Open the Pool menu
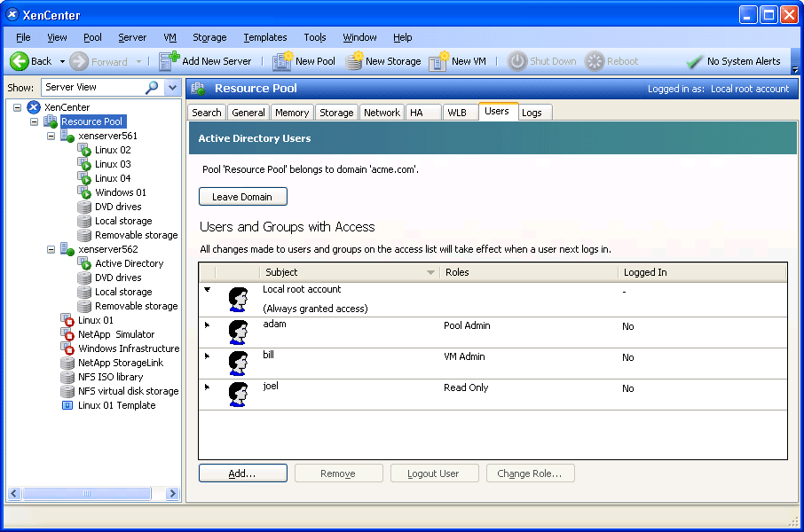 point(93,37)
